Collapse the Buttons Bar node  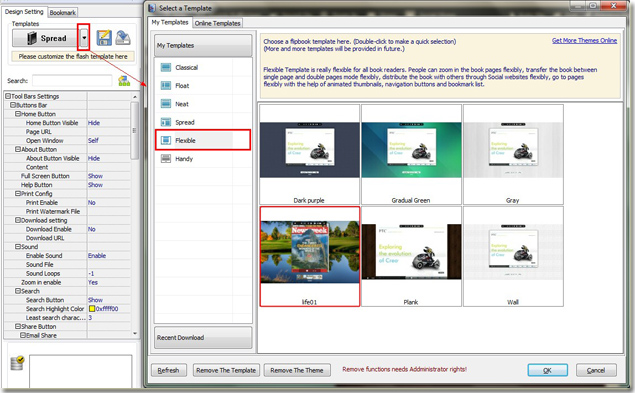[x=13, y=105]
